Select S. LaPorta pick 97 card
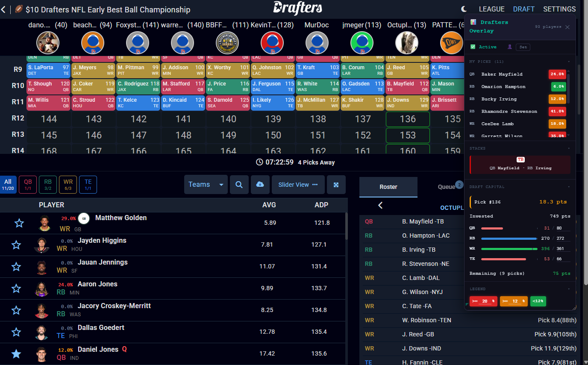Viewport: 588px width, 365px height. pos(48,70)
